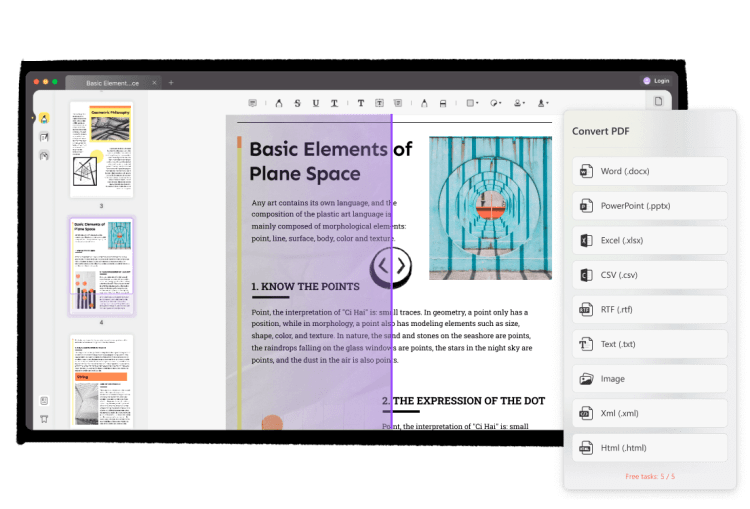Select the text box tool
The width and height of the screenshot is (750, 509).
(379, 103)
